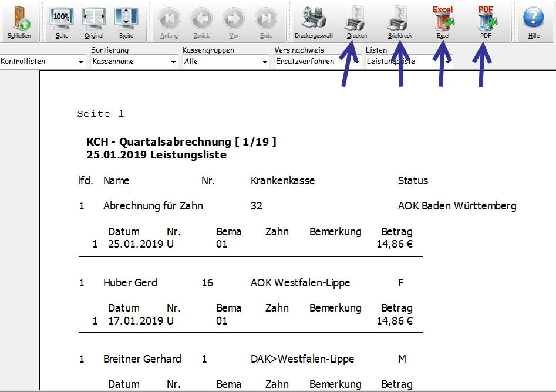Click the Schließen door icon
556x392 pixels.
[19, 20]
